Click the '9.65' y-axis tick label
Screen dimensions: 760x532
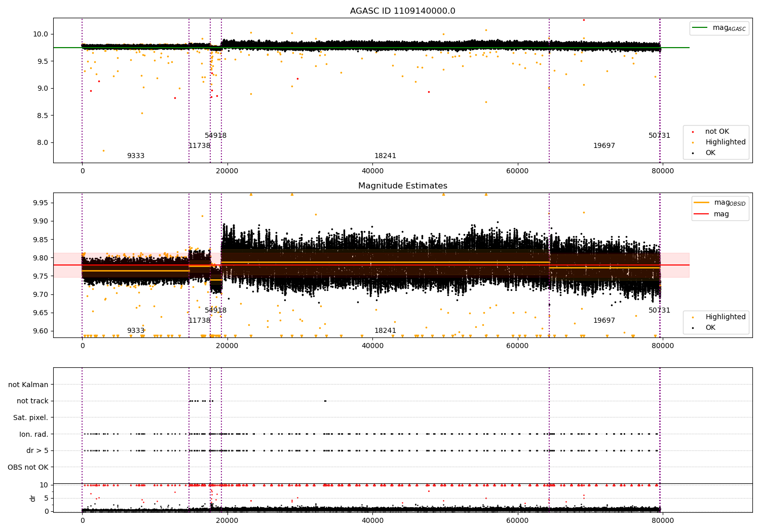(41, 313)
